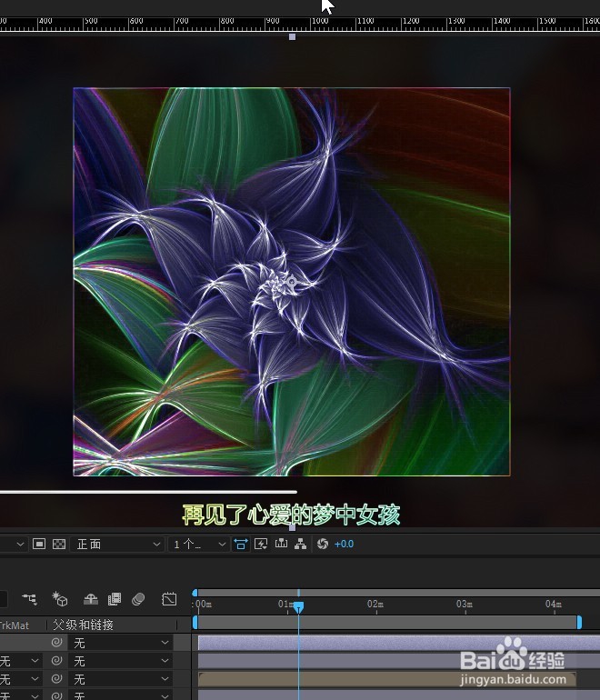This screenshot has width=600, height=700.
Task: Open the graph editor icon
Action: click(x=169, y=599)
